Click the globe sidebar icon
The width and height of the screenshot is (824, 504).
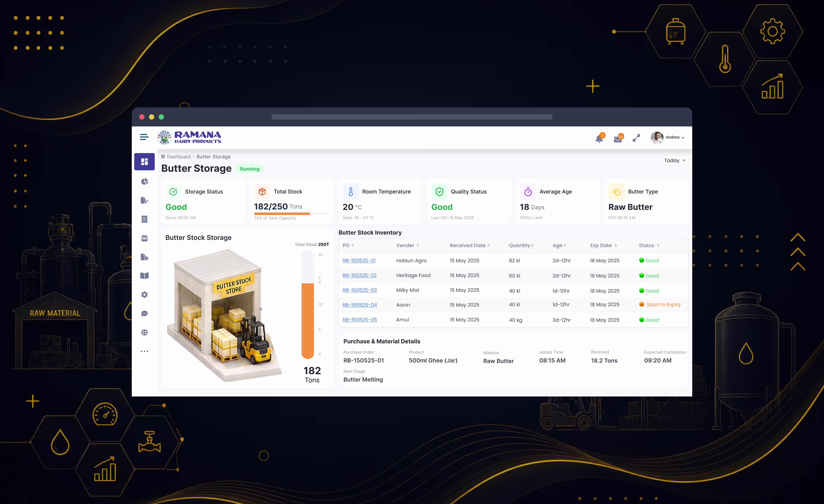click(144, 332)
